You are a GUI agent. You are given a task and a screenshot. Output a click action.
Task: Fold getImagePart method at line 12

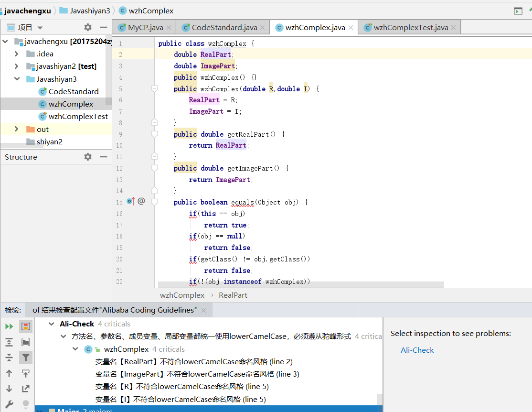click(x=154, y=168)
